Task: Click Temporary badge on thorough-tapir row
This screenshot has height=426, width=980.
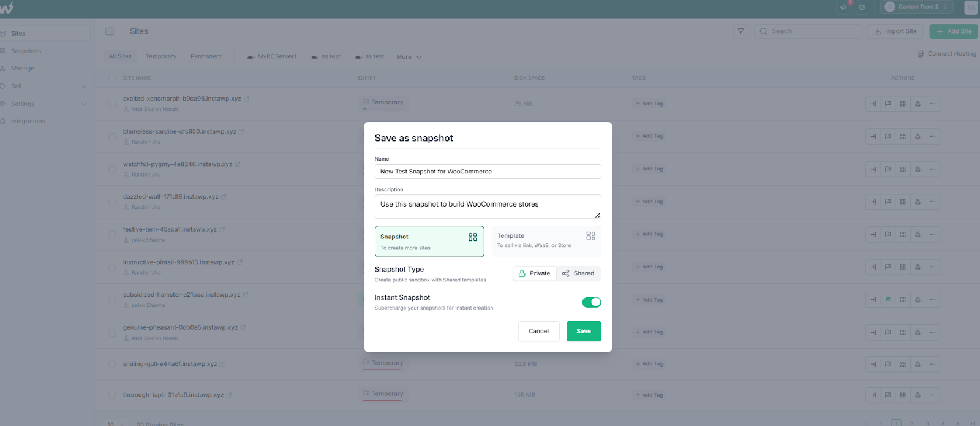Action: (383, 394)
